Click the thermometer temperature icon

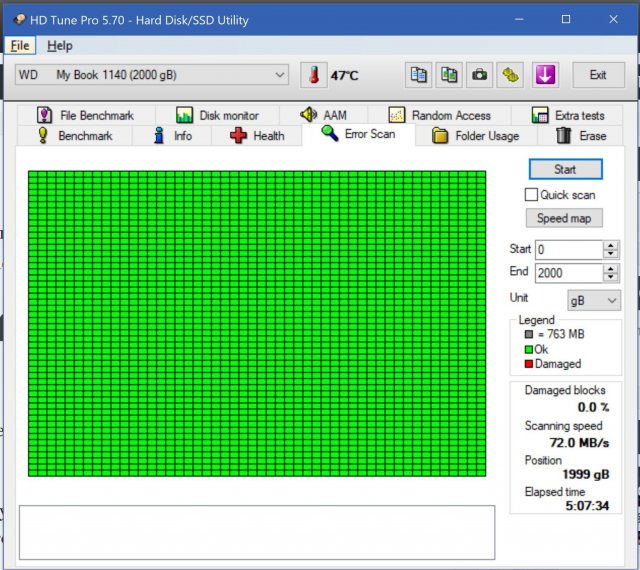(315, 75)
